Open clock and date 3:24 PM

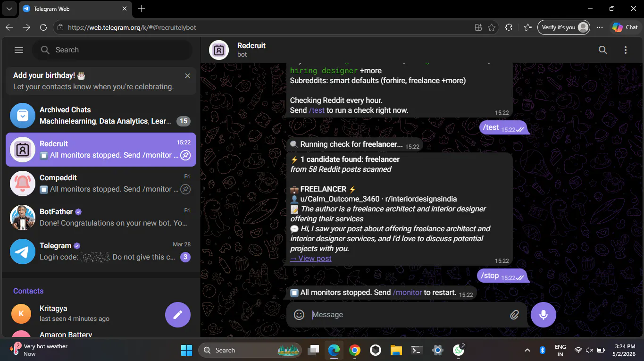[624, 350]
